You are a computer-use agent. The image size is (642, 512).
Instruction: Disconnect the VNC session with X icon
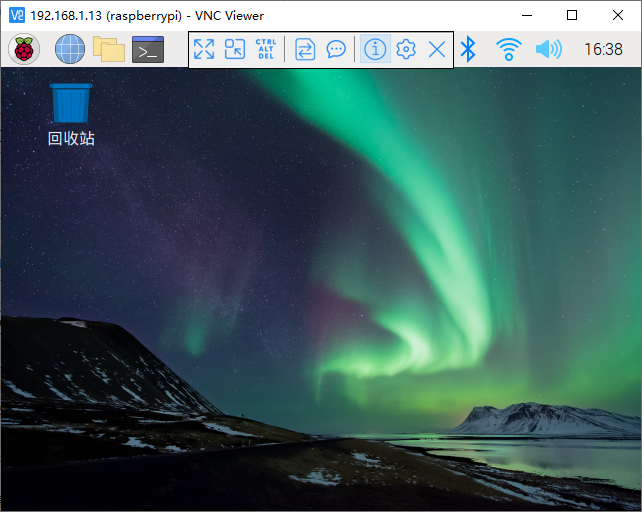[437, 49]
